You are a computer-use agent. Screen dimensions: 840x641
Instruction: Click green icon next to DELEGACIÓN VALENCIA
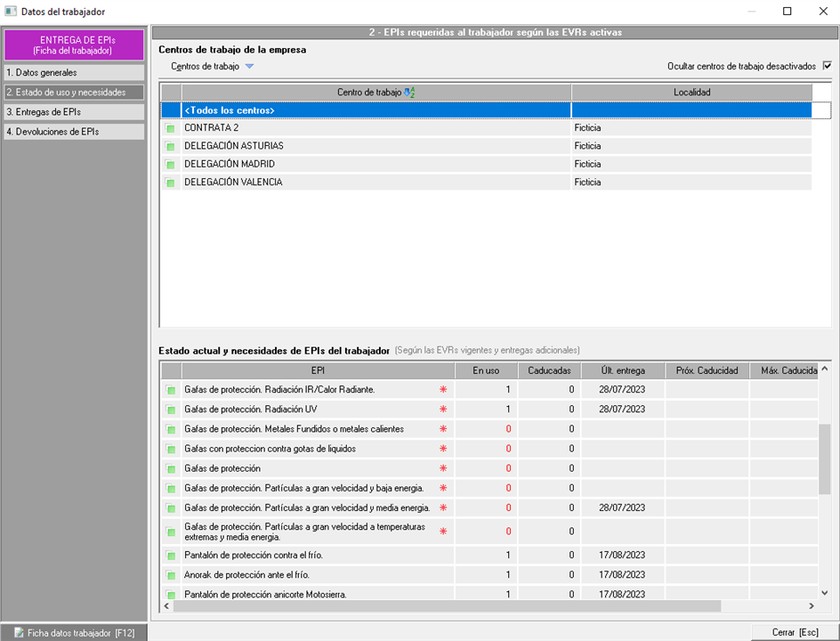170,183
